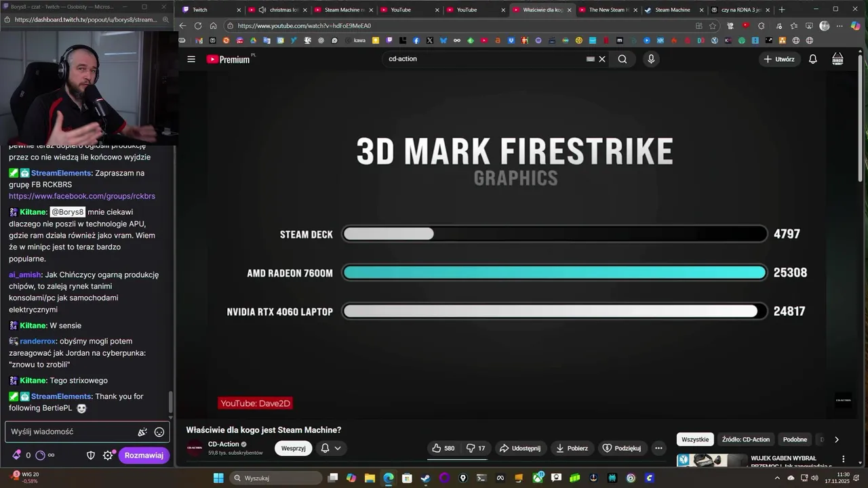This screenshot has width=868, height=488.
Task: Reload the page with refresh icon
Action: click(198, 26)
